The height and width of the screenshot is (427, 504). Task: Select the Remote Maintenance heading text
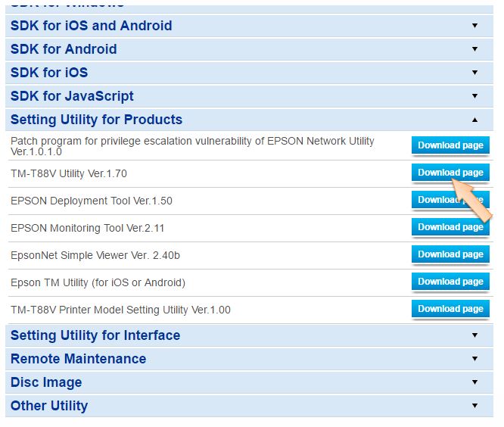[x=78, y=359]
